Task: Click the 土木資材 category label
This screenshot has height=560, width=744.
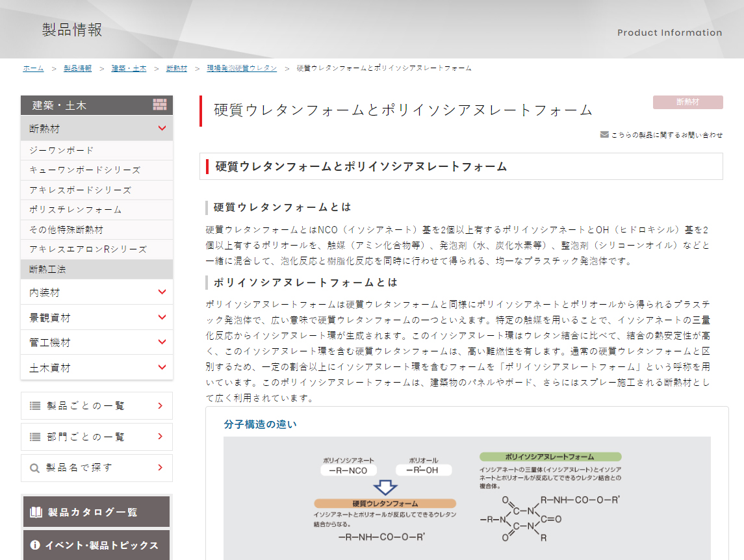Action: click(x=50, y=368)
